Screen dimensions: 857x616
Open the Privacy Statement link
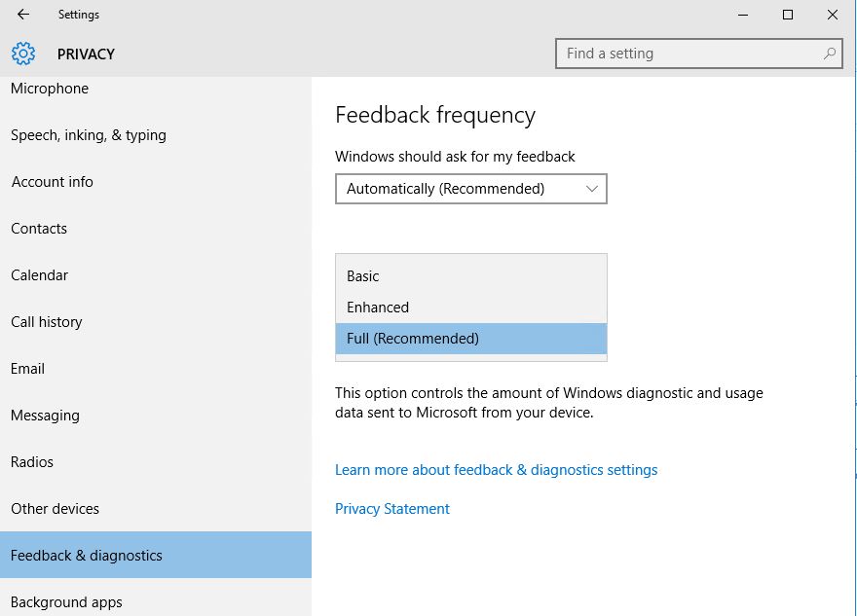391,509
